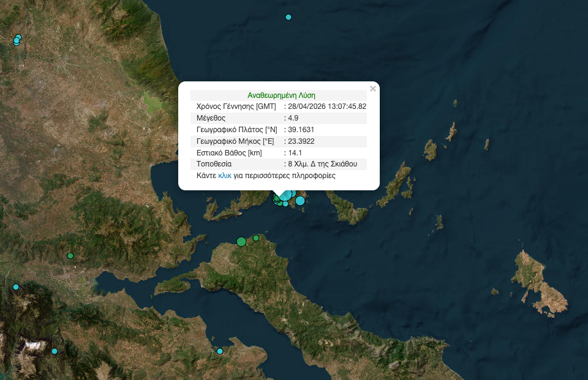The width and height of the screenshot is (588, 380).
Task: Click the small cyan marker at the cluster's bottom
Action: pyautogui.click(x=285, y=204)
